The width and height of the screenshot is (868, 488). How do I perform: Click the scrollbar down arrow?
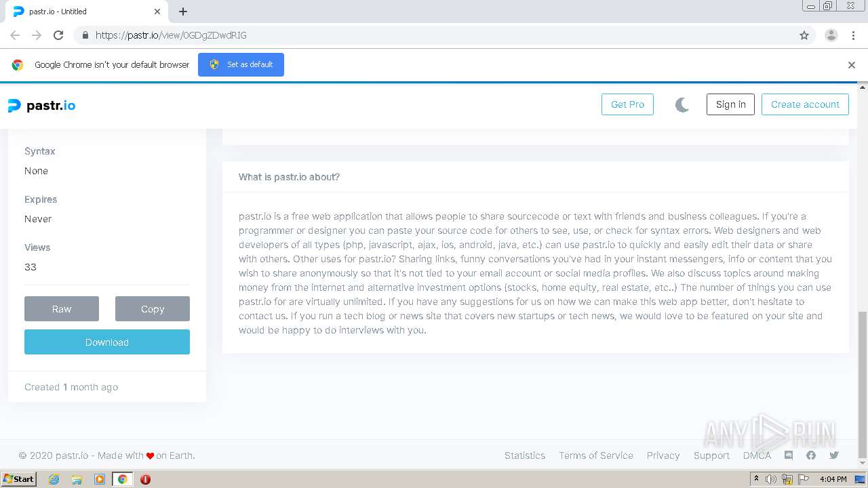[x=863, y=465]
